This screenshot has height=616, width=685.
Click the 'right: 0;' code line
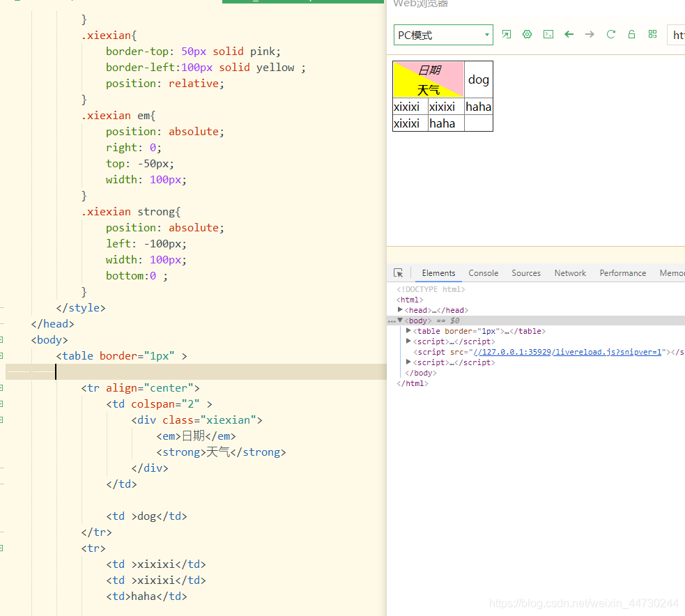(133, 148)
